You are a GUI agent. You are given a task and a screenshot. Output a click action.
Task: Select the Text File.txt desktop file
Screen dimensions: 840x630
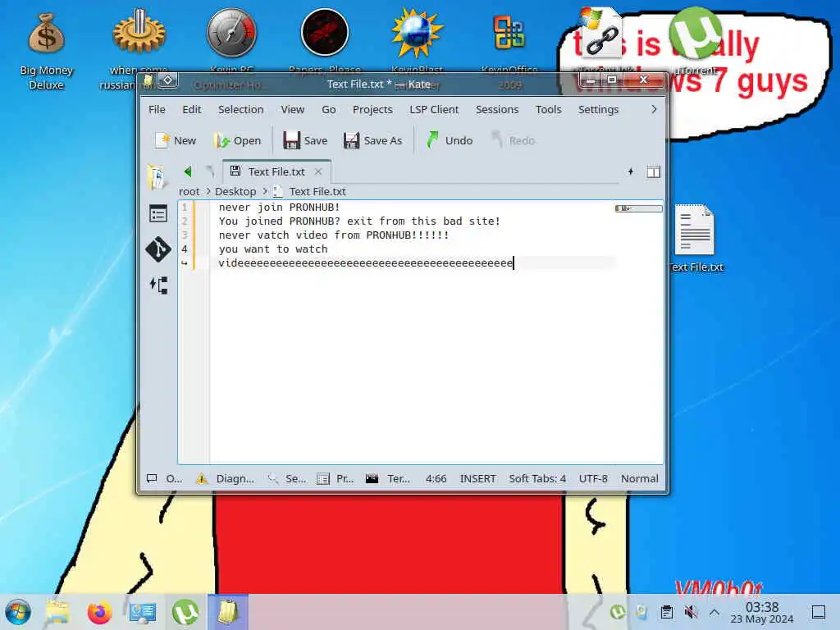(696, 239)
